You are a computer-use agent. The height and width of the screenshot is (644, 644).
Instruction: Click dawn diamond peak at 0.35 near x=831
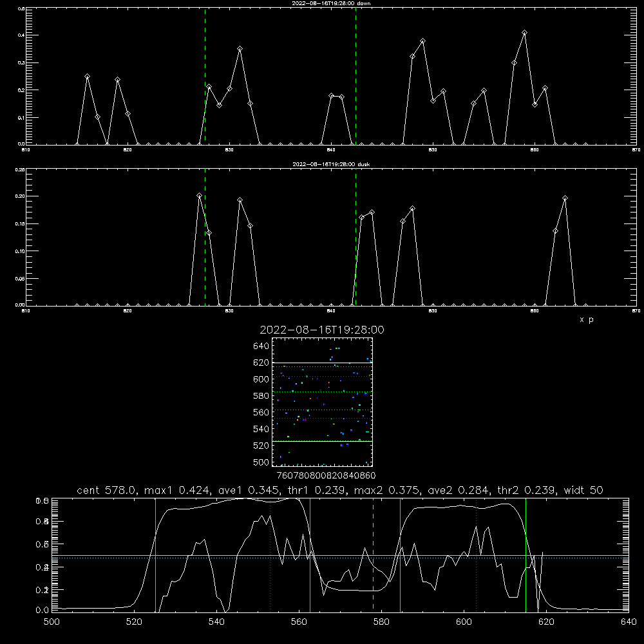pyautogui.click(x=240, y=49)
